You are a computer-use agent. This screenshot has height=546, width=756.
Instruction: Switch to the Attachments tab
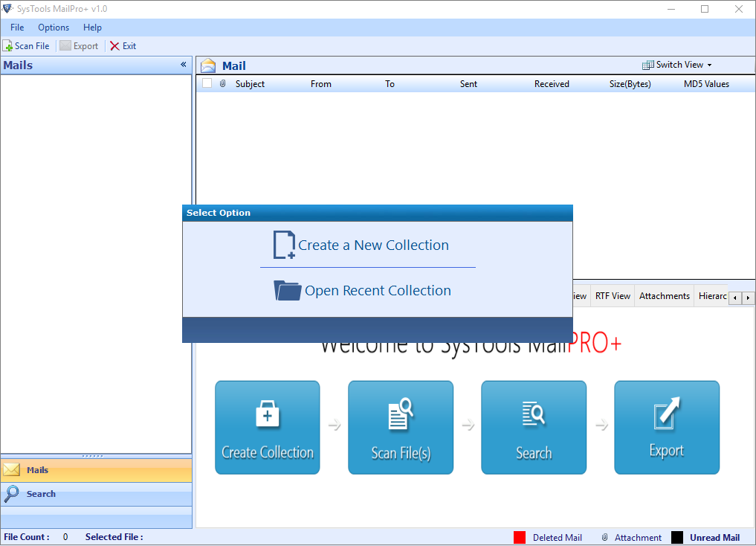click(665, 295)
